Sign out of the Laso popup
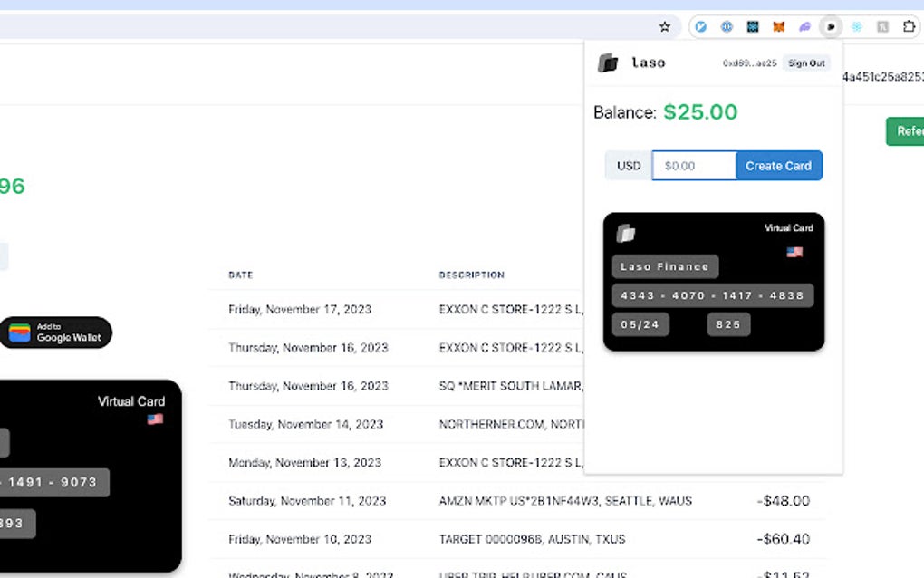 (x=806, y=63)
